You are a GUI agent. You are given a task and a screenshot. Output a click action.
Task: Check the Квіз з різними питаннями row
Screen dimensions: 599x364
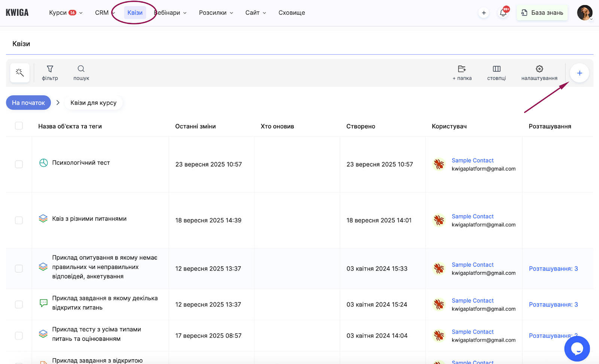pos(19,220)
